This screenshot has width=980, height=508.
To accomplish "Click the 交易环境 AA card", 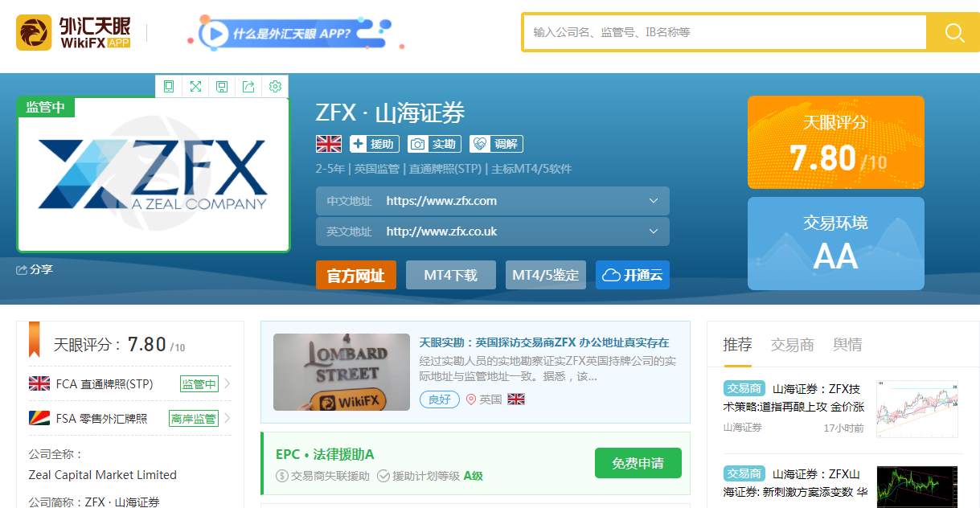I will 836,243.
